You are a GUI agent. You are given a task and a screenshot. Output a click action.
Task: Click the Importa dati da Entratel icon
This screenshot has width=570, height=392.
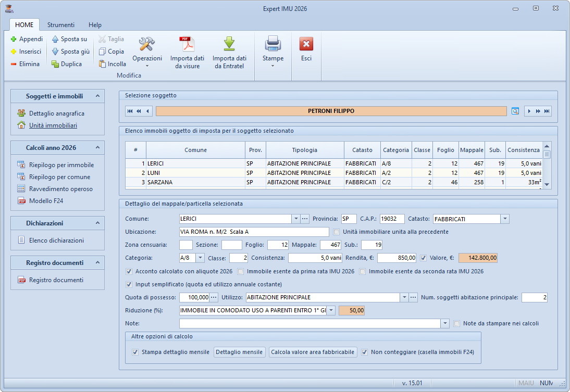pos(229,44)
